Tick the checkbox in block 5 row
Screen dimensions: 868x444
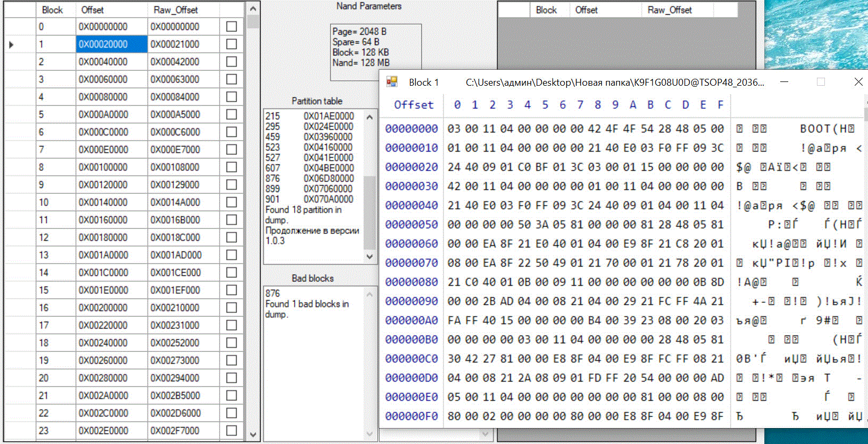pos(231,114)
